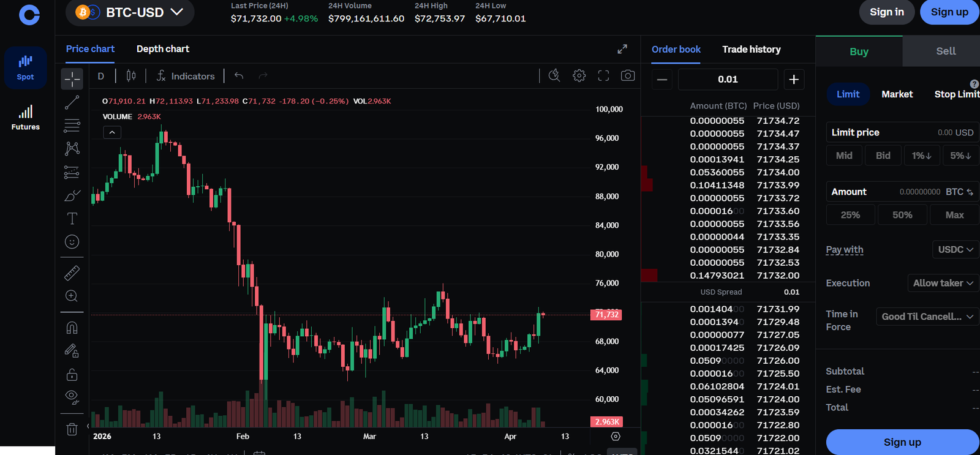
Task: Open the Indicators menu
Action: (x=186, y=76)
